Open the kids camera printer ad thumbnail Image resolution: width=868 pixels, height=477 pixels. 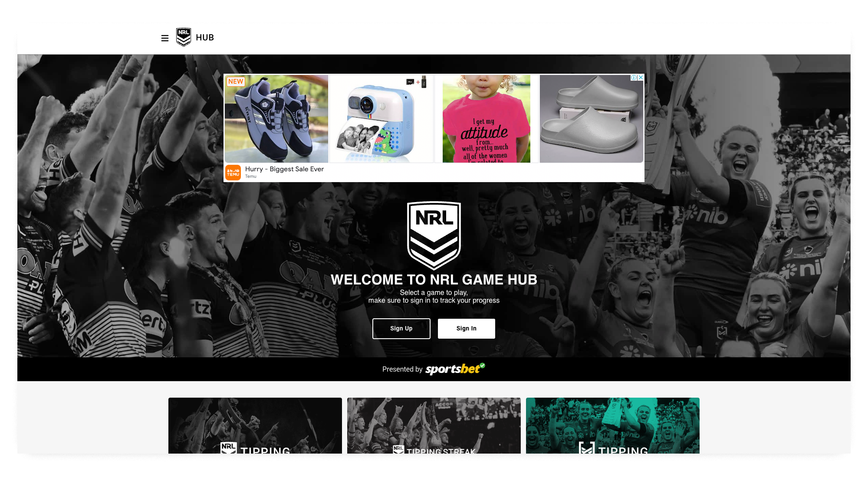381,119
